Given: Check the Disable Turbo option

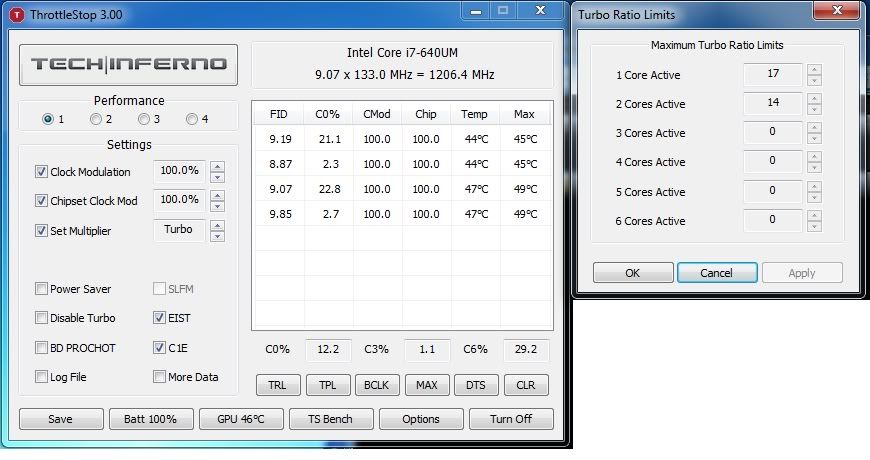Looking at the screenshot, I should [x=41, y=317].
